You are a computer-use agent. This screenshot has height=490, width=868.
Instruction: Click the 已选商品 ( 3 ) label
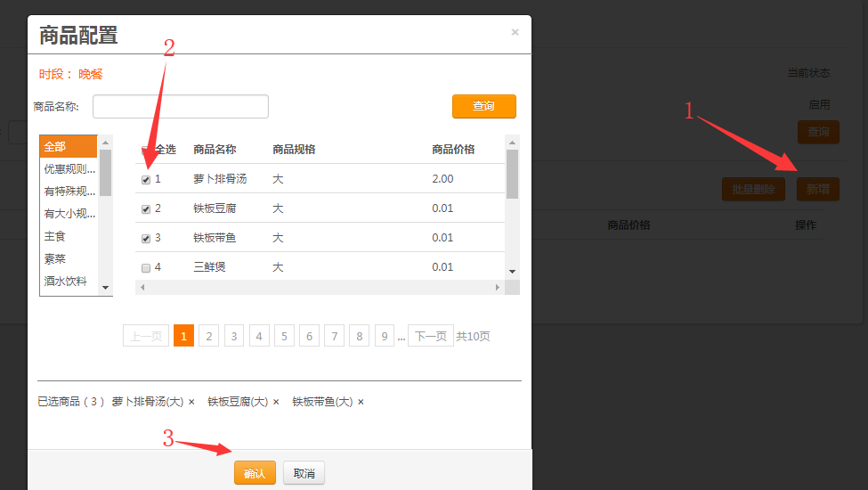click(x=71, y=402)
